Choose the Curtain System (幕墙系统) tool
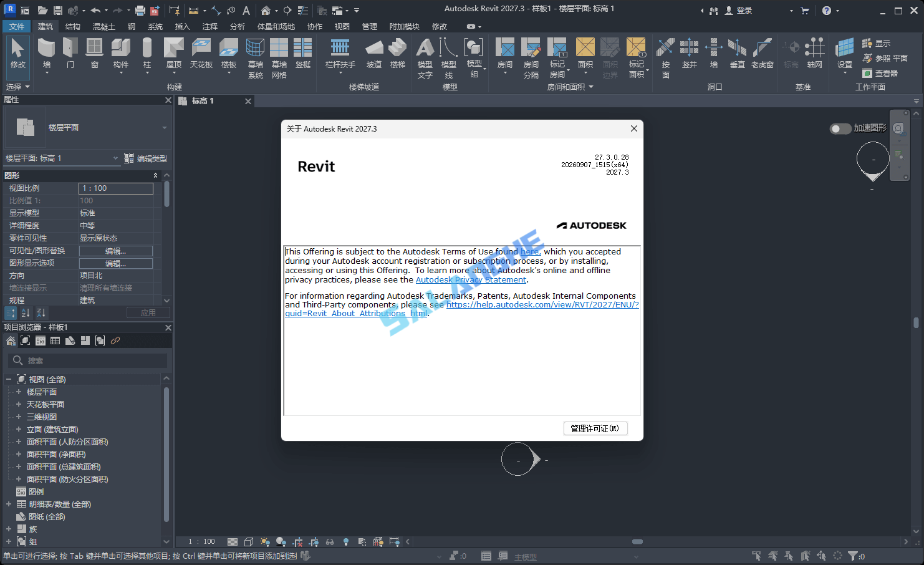Screen dimensions: 924x565 [256, 58]
